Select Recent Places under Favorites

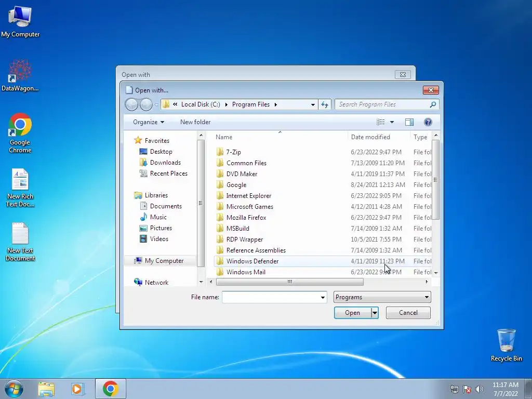tap(163, 174)
